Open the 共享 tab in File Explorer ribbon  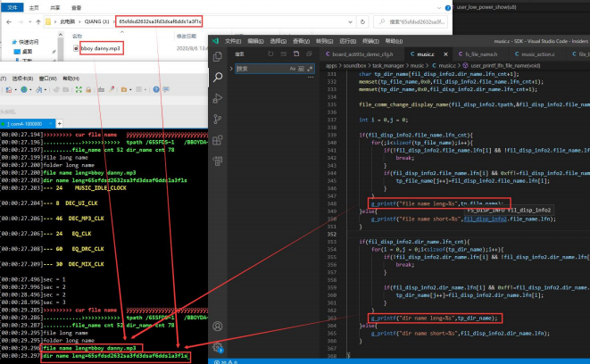(55, 7)
